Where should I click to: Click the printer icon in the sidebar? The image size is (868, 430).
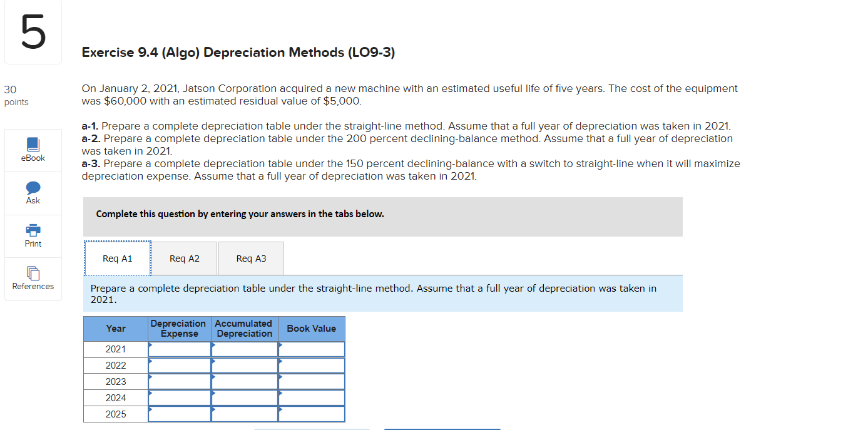click(x=33, y=230)
